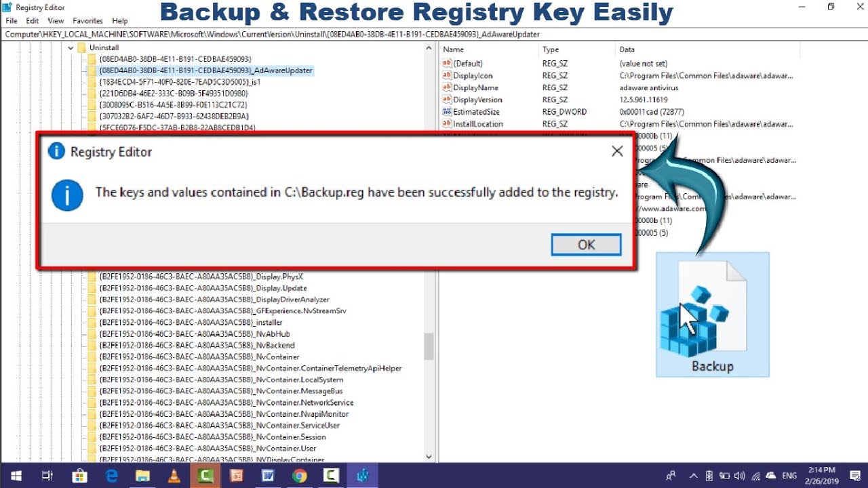The image size is (868, 488).
Task: Open the Windows Start menu
Action: [x=15, y=476]
